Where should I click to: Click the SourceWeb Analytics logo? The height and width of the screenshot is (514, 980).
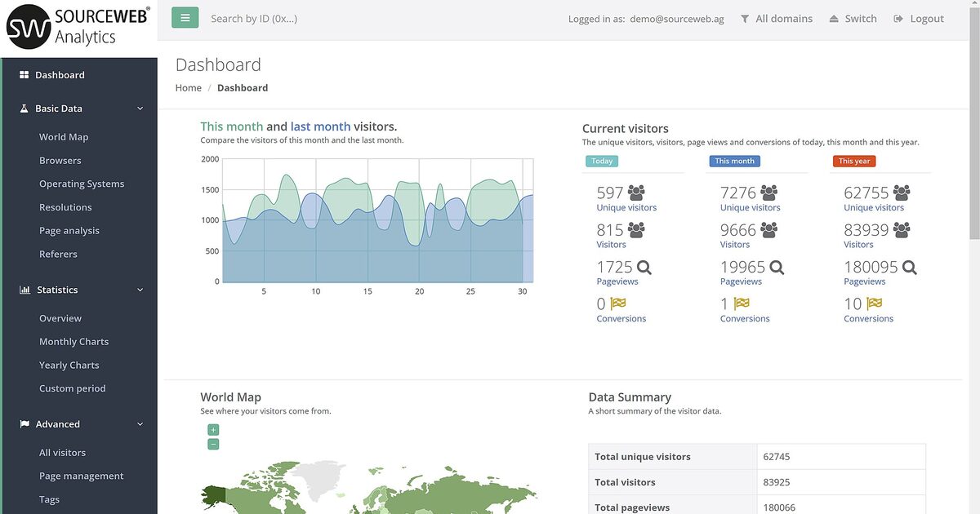point(78,26)
